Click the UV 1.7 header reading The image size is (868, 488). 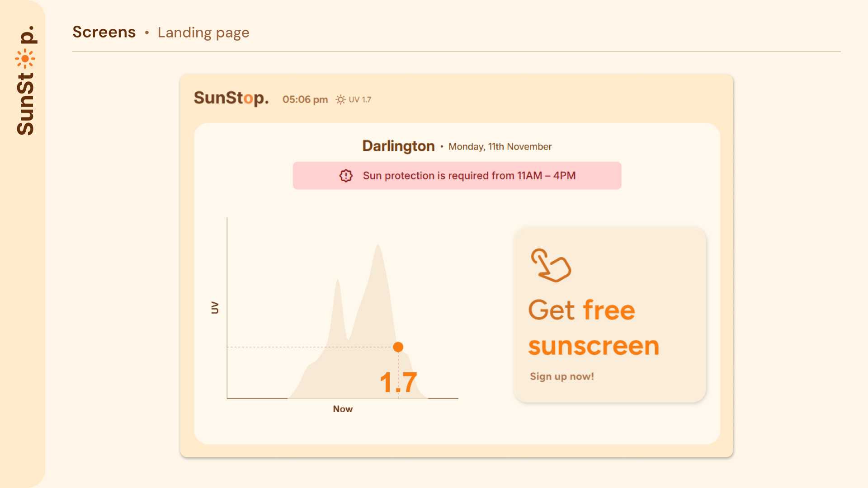[360, 99]
